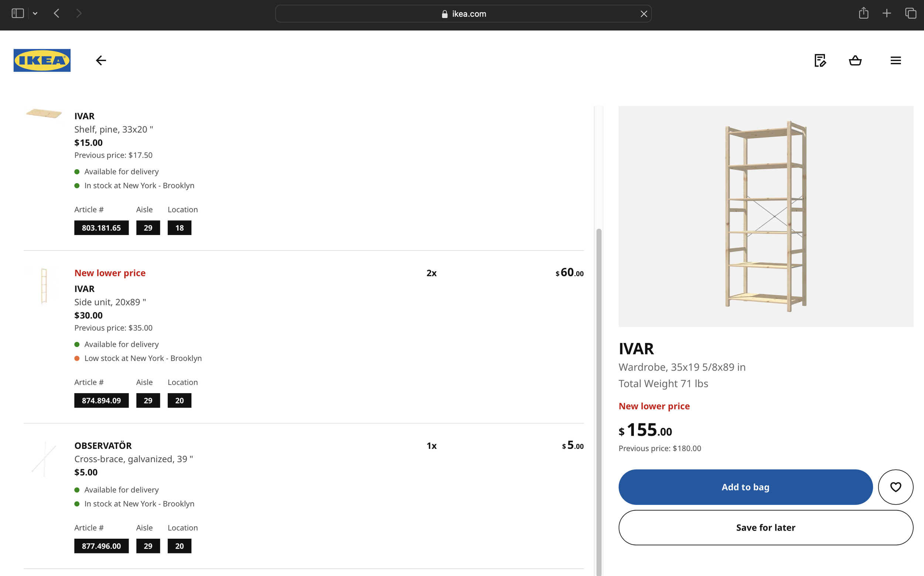
Task: Click the IVAR side unit thumbnail
Action: pyautogui.click(x=44, y=286)
